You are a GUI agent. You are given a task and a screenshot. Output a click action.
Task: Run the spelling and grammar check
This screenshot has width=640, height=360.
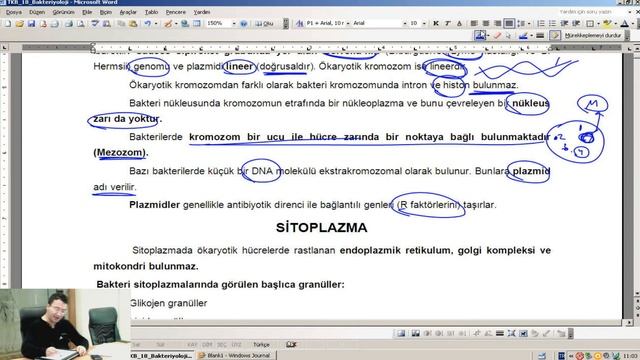[95, 24]
